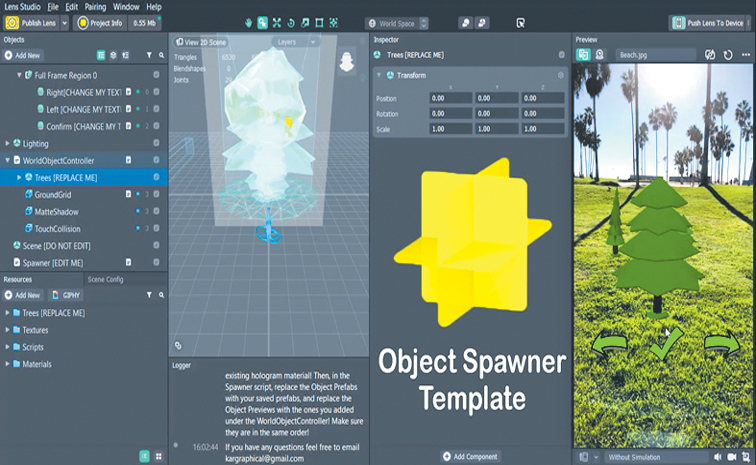The image size is (756, 465).
Task: Toggle the checkbox for Lighting object
Action: click(x=156, y=143)
